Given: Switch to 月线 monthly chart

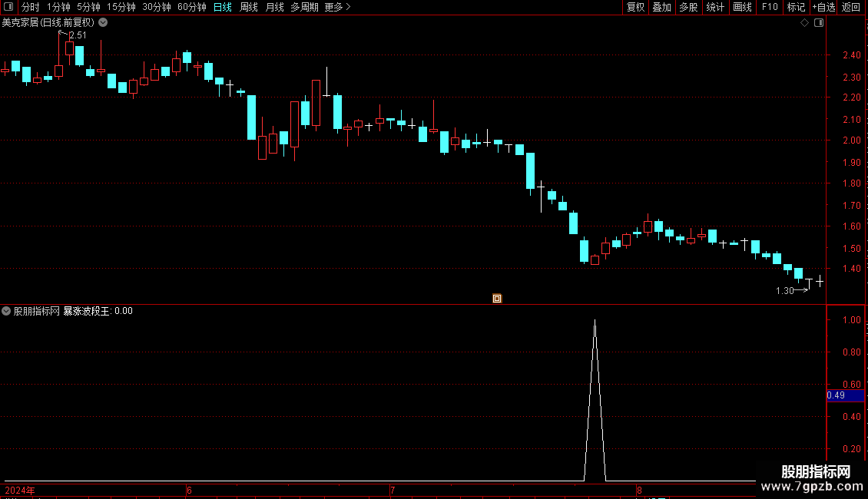Looking at the screenshot, I should point(274,7).
